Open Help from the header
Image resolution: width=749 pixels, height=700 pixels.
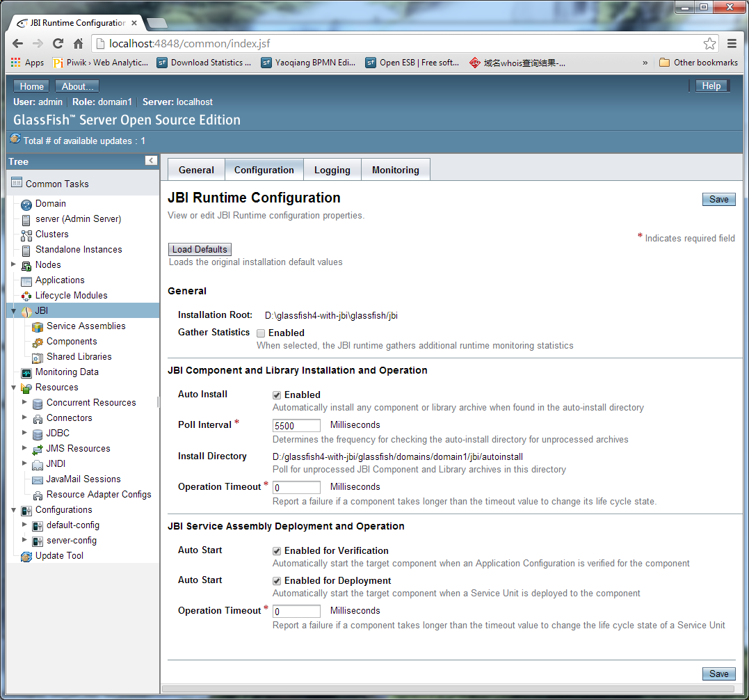click(711, 86)
